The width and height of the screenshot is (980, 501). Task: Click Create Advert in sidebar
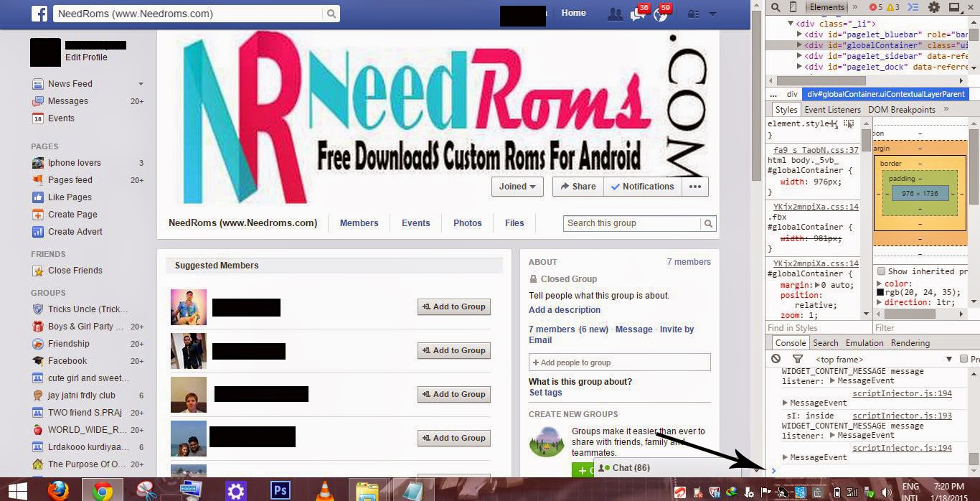pos(75,232)
